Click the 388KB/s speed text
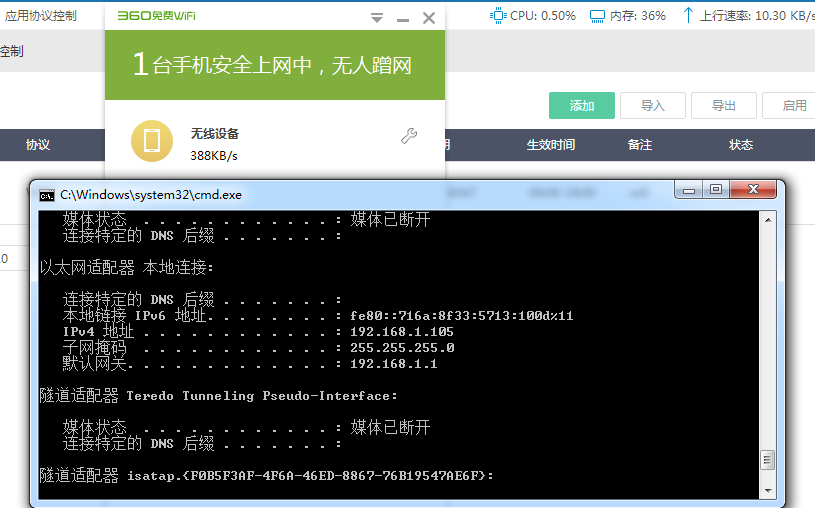This screenshot has height=508, width=815. (x=214, y=155)
